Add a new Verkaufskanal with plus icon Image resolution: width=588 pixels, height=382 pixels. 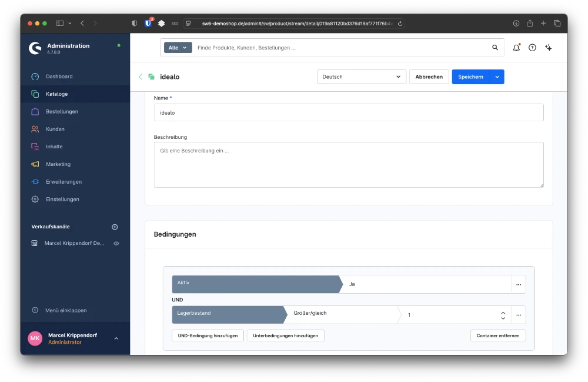coord(115,227)
